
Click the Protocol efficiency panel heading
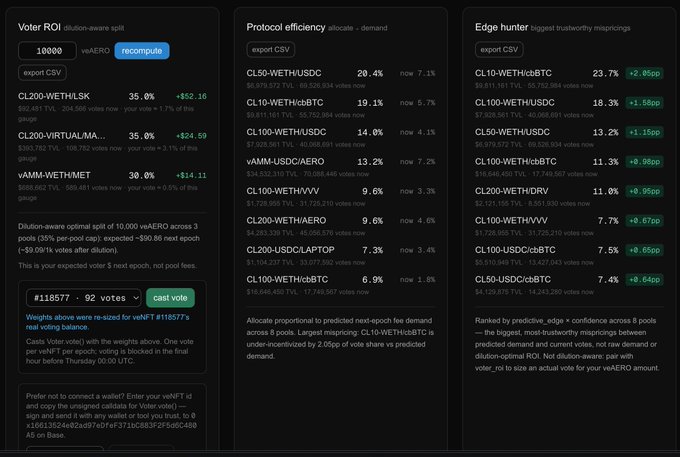[286, 27]
